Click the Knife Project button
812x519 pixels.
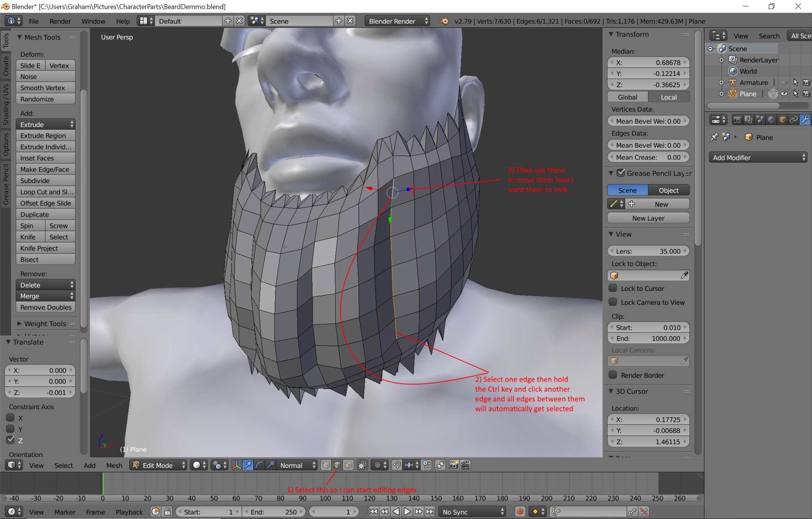pyautogui.click(x=45, y=248)
